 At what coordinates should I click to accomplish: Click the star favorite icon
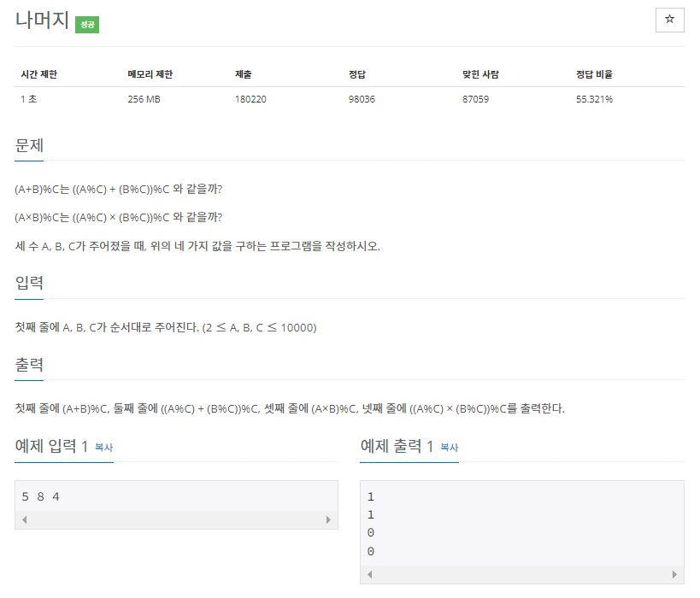coord(669,20)
